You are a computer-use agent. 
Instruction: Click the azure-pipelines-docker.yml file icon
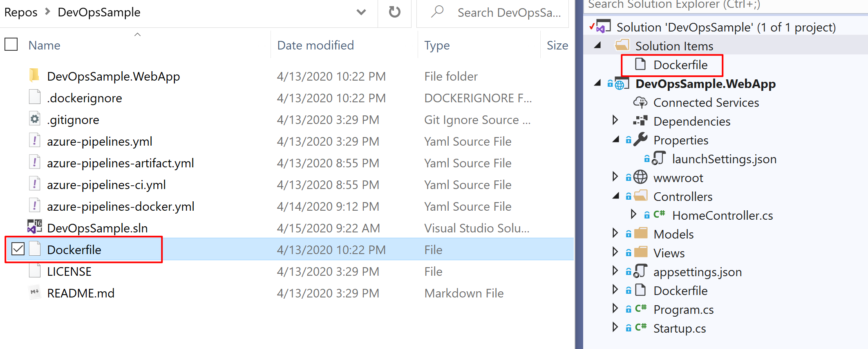tap(35, 206)
